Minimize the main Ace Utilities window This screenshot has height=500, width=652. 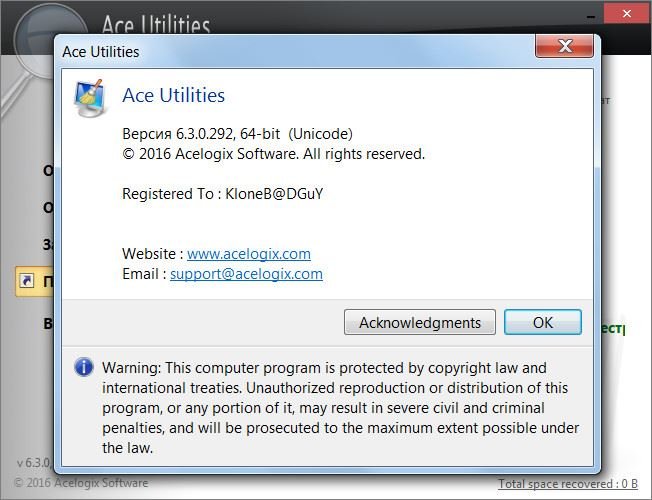coord(591,16)
